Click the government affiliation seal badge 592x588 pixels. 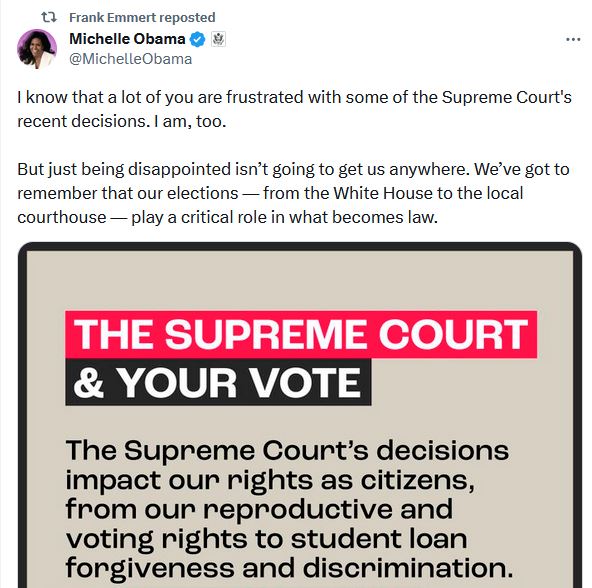218,39
